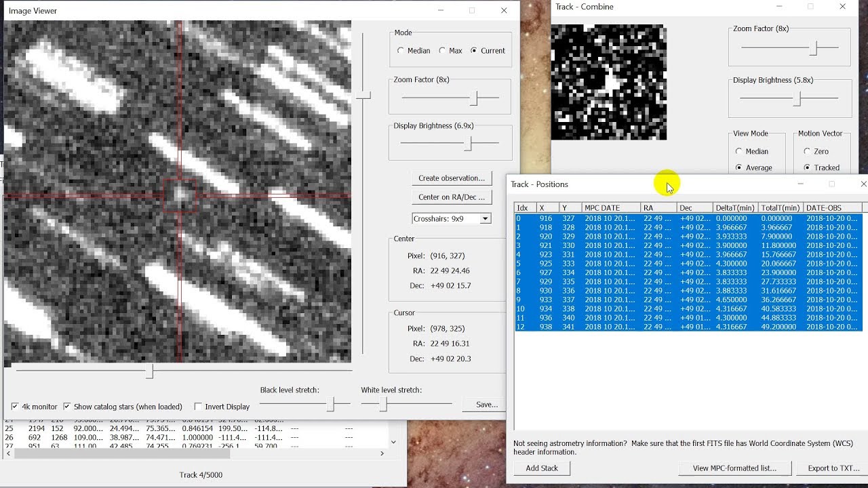Close the Track - Combine window

(843, 7)
